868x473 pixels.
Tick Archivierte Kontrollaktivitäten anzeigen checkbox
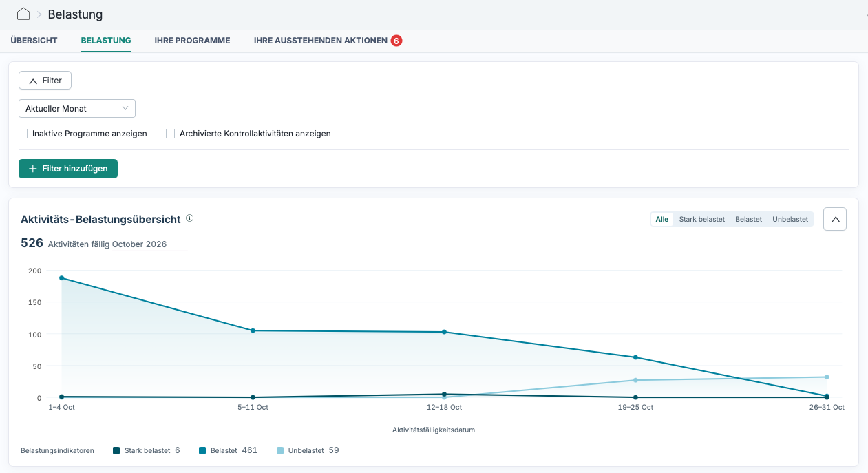[171, 134]
